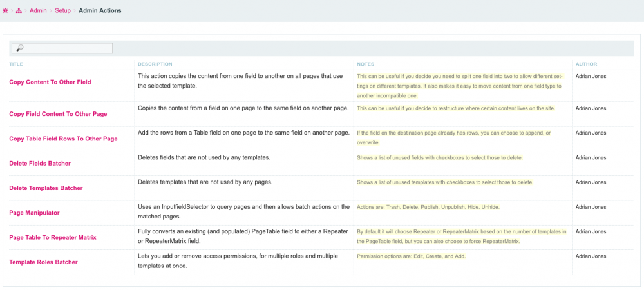Open Copy Field Content To Other Page action
Screen dimensions: 644x290
point(58,114)
